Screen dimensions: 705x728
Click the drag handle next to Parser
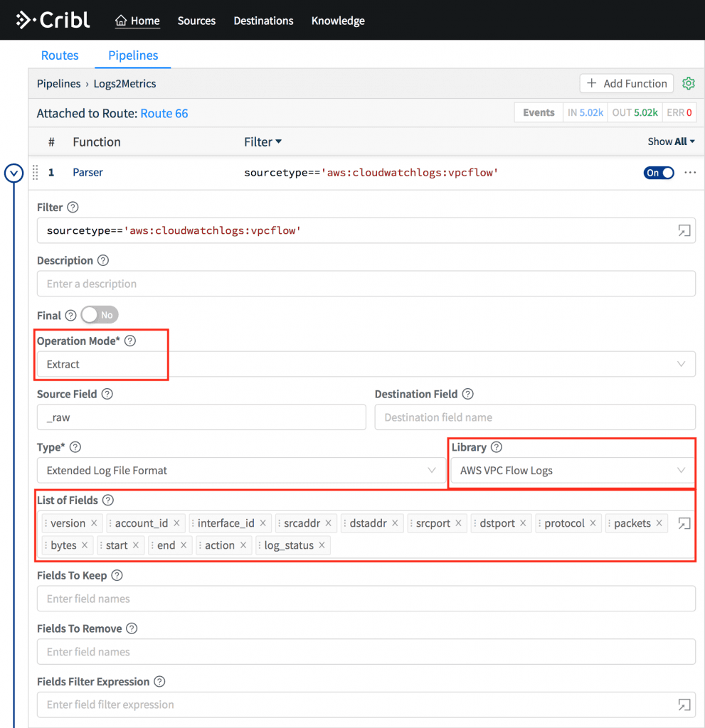click(34, 173)
